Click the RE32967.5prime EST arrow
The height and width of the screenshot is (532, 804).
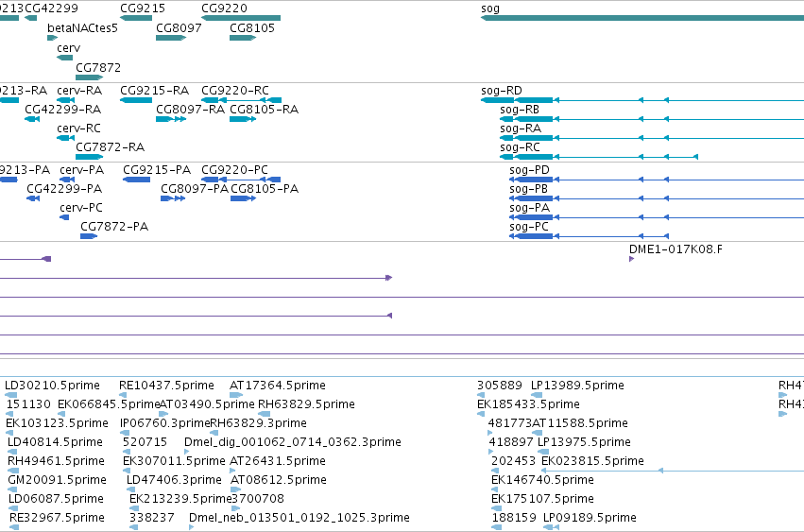[x=14, y=528]
